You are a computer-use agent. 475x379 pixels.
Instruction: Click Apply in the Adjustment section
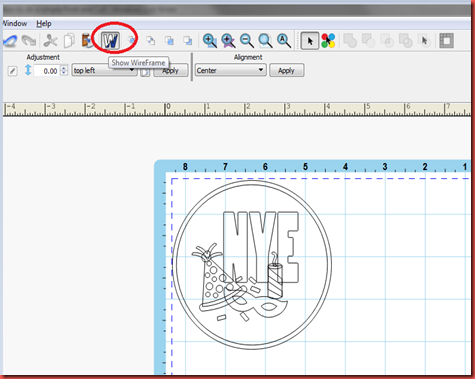pyautogui.click(x=171, y=71)
